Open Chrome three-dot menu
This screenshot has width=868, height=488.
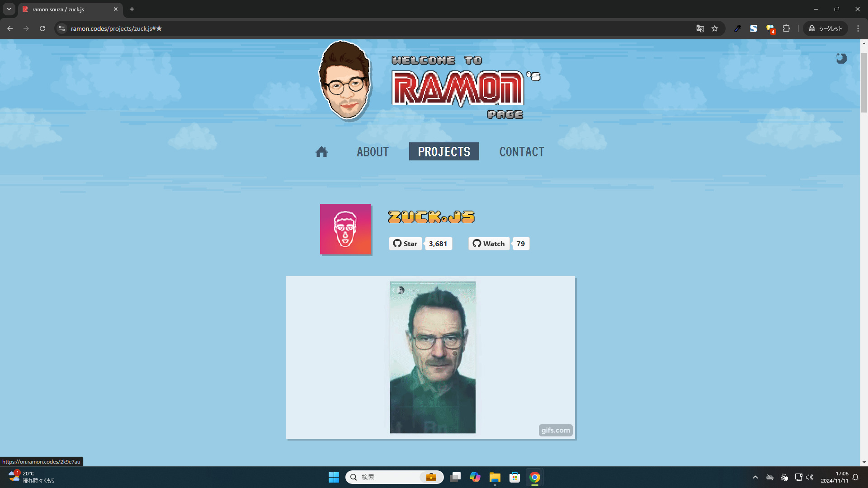(x=858, y=28)
